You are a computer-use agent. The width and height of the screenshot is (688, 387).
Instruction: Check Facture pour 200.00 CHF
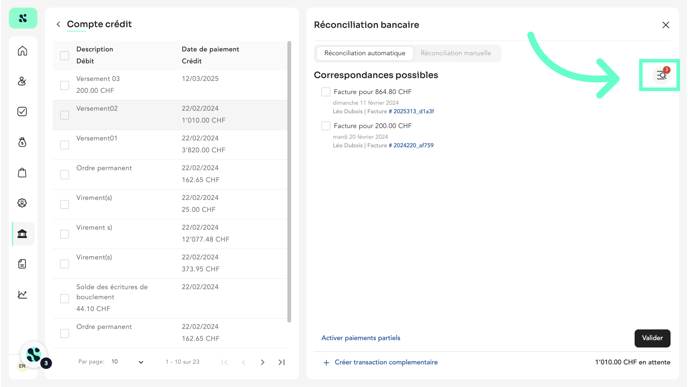tap(326, 126)
